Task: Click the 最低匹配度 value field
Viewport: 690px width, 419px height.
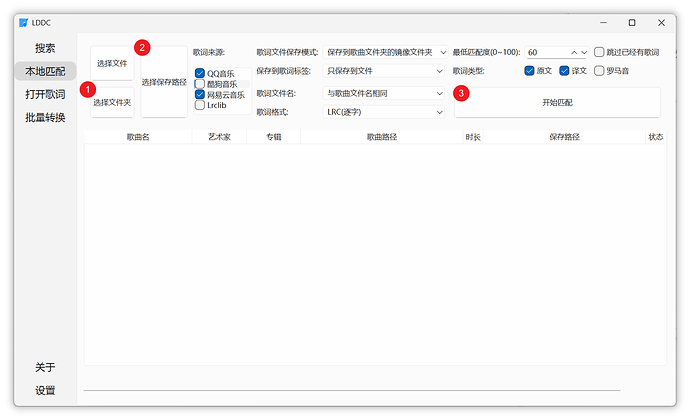Action: [x=547, y=52]
